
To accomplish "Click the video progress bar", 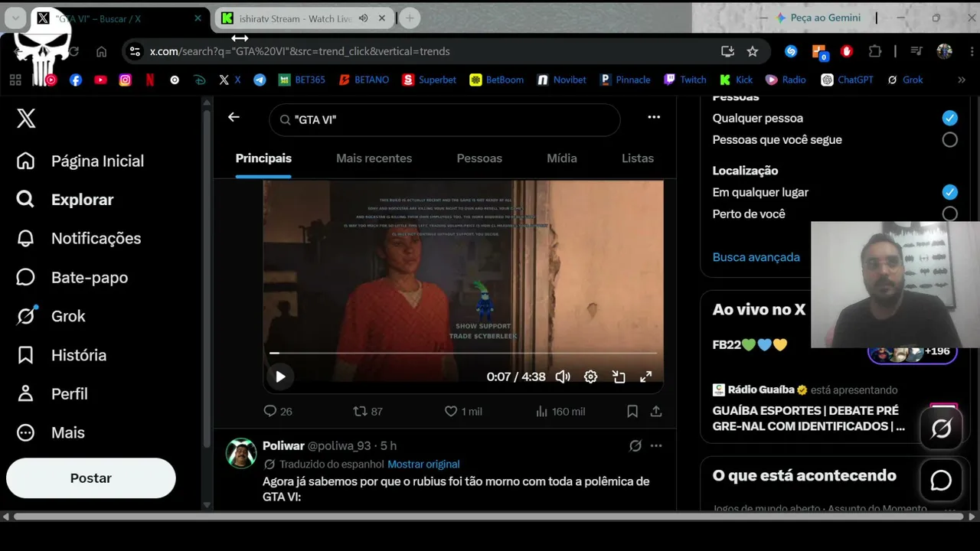I will click(463, 354).
